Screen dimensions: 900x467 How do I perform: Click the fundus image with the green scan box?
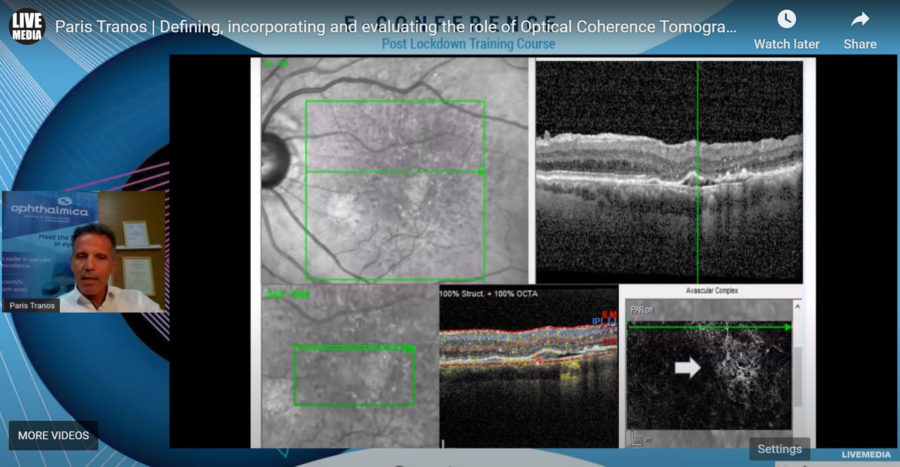click(x=394, y=170)
